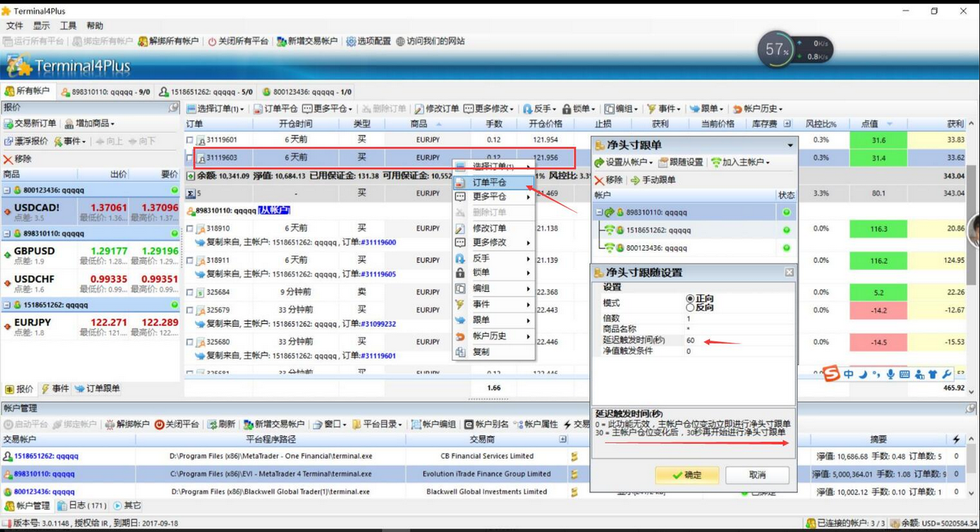The image size is (980, 532).
Task: Switch to the 898310110: qqqqq - 9/0 tab
Action: pos(105,91)
